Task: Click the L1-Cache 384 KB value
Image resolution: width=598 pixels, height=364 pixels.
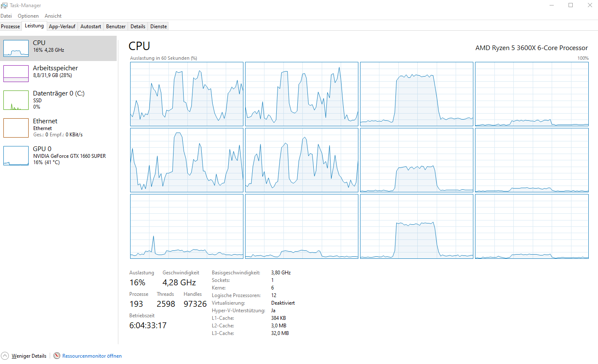Action: coord(278,318)
